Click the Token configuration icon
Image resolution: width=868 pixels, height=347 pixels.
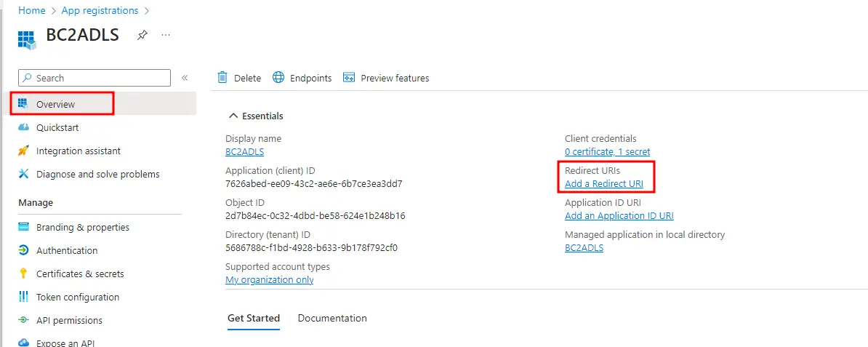point(23,297)
